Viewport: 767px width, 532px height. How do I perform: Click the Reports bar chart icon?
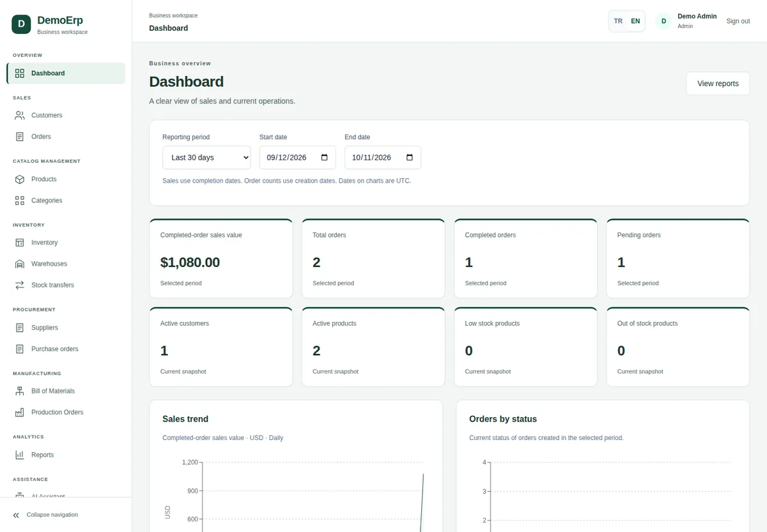click(20, 455)
